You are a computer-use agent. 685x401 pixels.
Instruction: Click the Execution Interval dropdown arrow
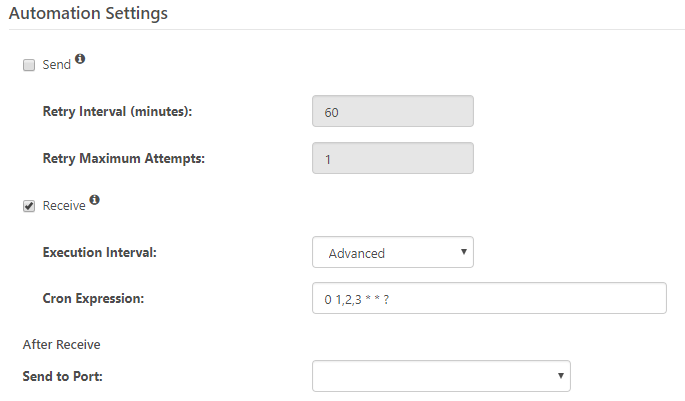464,252
